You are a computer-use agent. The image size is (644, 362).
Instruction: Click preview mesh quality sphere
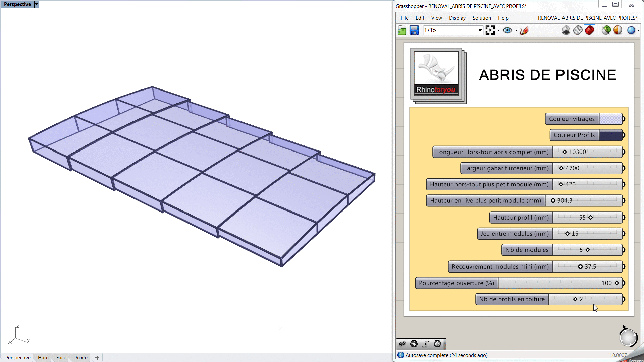click(x=631, y=30)
